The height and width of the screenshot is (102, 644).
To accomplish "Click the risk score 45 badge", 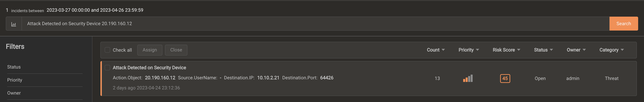I will pyautogui.click(x=505, y=78).
